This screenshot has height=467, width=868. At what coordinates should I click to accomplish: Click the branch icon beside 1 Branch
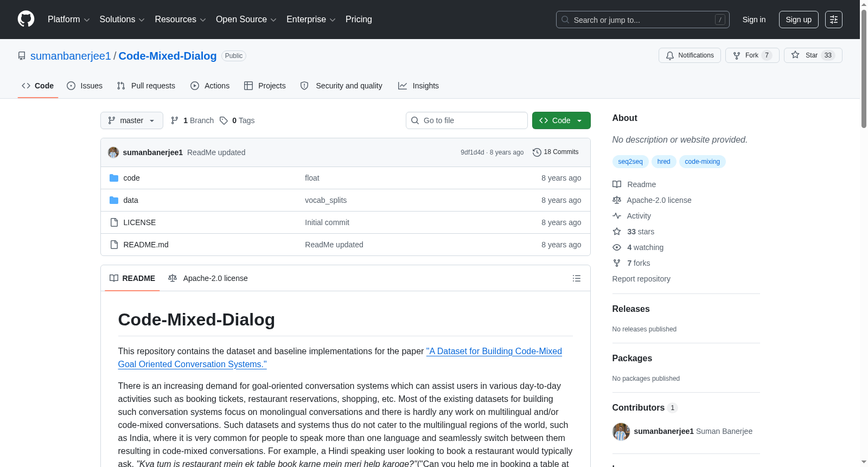coord(175,120)
